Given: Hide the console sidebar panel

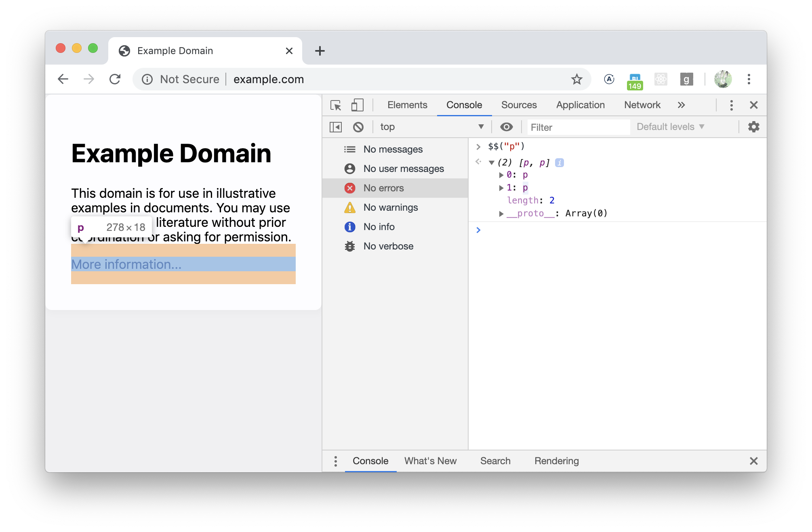Looking at the screenshot, I should pyautogui.click(x=336, y=127).
